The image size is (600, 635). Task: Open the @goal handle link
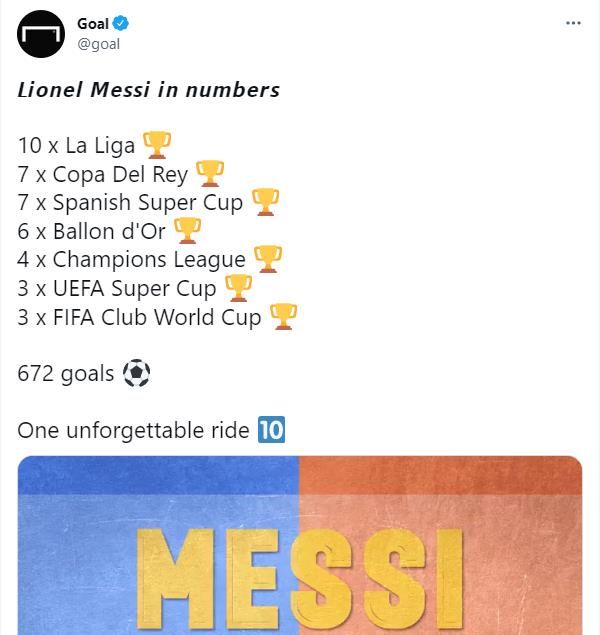[98, 44]
